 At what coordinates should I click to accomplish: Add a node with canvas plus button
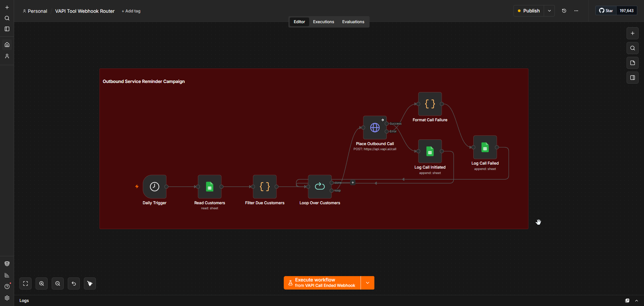pyautogui.click(x=633, y=33)
